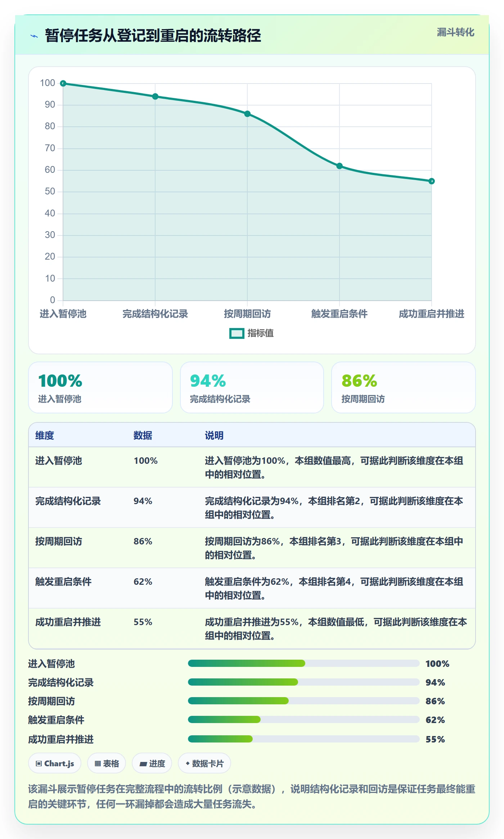Select the 数据卡片 tag chip

coord(204,763)
